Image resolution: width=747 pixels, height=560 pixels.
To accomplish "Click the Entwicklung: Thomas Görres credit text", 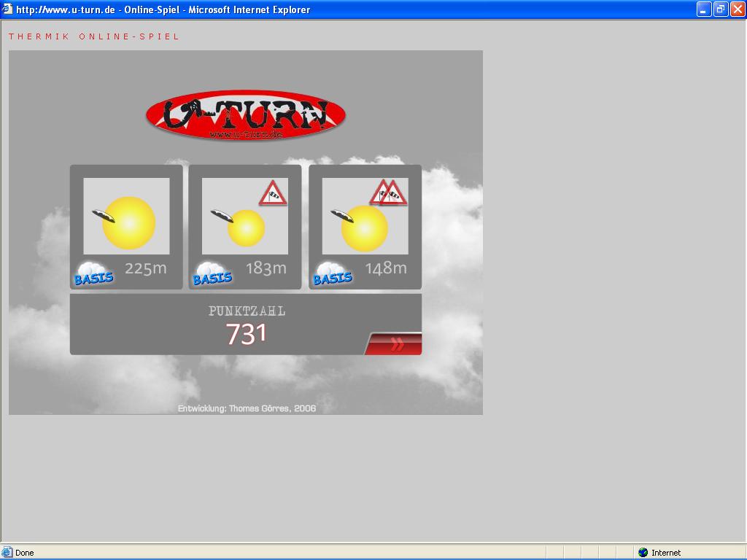I will [x=247, y=408].
